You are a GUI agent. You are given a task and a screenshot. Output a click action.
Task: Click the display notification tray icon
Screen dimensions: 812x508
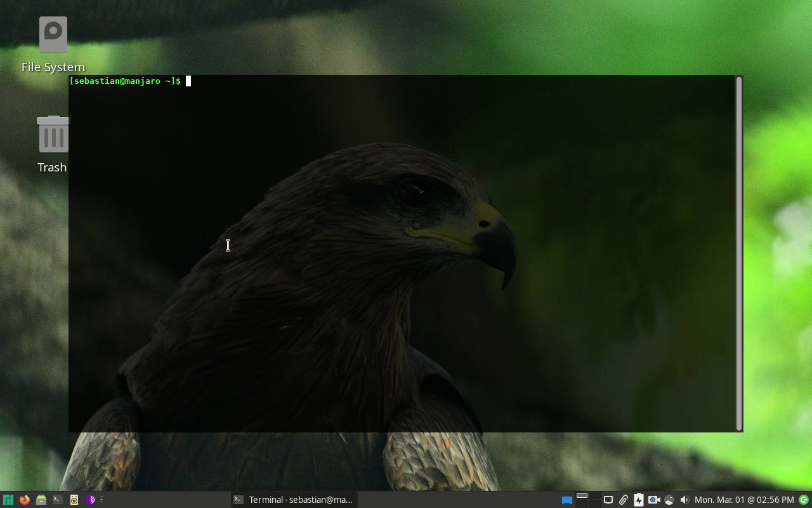pos(608,500)
